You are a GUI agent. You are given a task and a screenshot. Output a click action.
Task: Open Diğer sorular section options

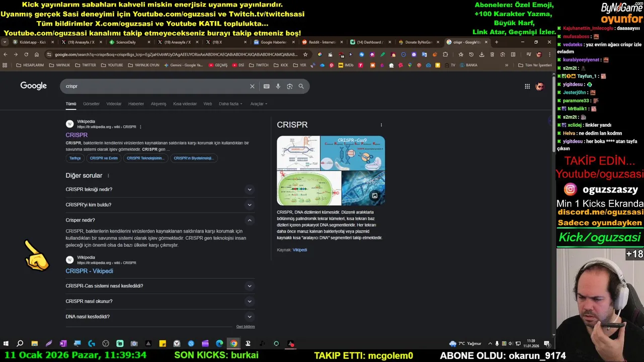(x=108, y=175)
